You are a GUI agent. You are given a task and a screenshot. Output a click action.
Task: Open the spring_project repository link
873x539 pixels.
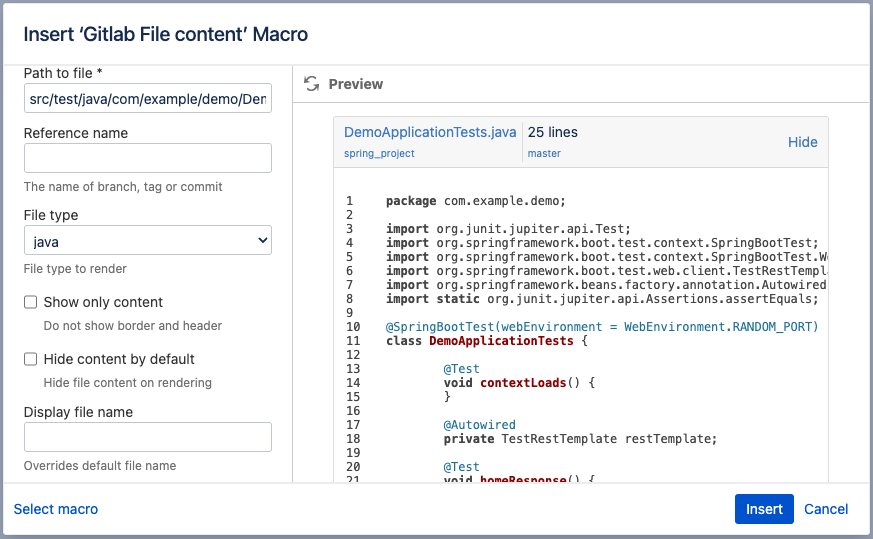tap(379, 154)
